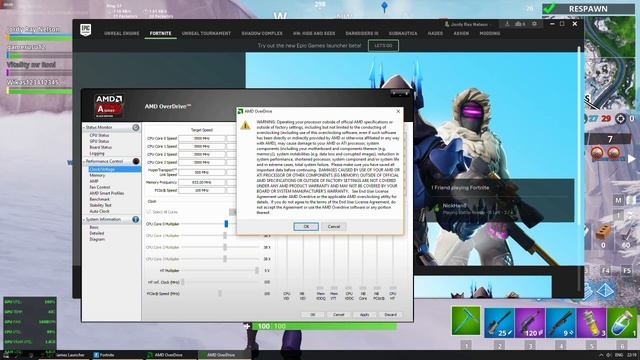The width and height of the screenshot is (640, 360).
Task: Click Cancel in the warning dialog
Action: [x=334, y=227]
